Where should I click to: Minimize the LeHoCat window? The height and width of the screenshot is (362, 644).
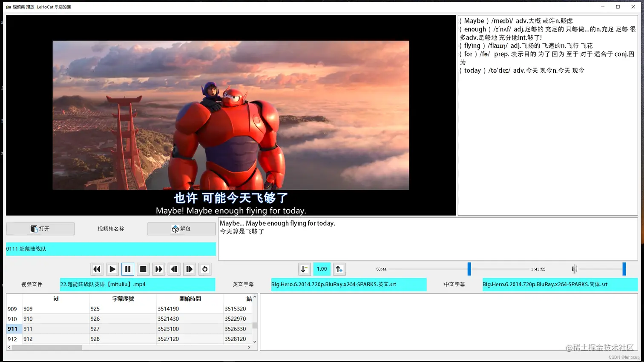coord(603,7)
